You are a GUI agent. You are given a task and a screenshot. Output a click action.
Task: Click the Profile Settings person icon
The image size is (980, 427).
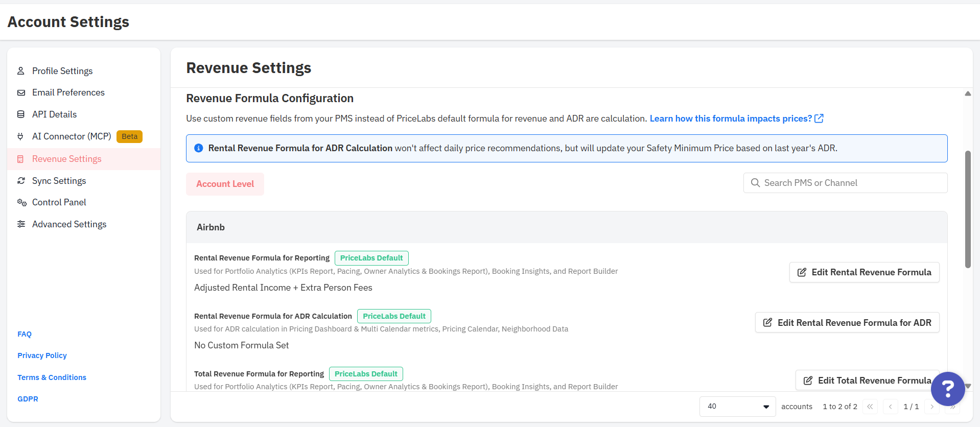pos(21,71)
